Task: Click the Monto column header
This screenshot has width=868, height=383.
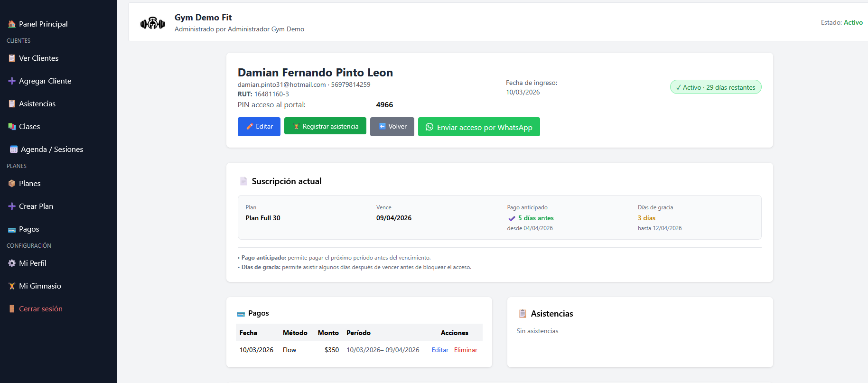Action: [x=328, y=333]
